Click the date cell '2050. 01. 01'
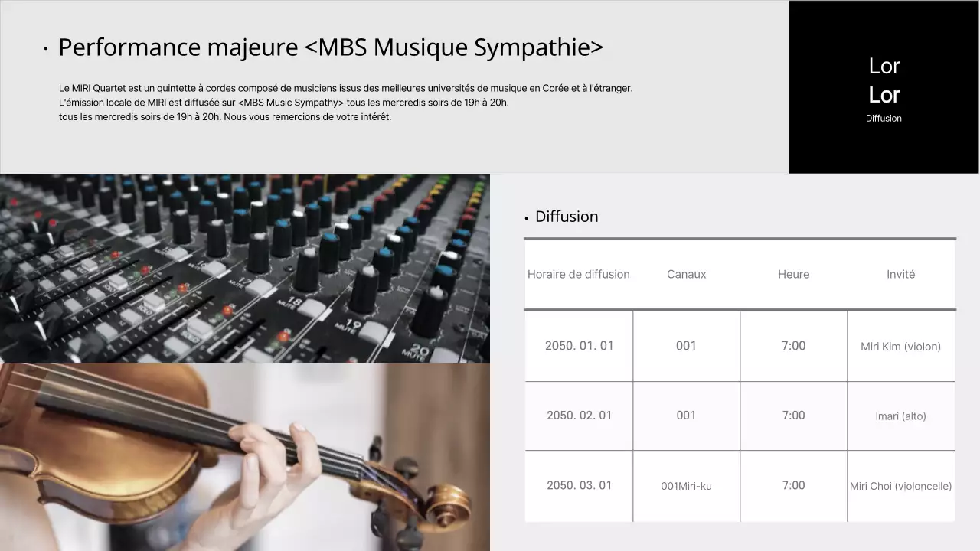 pyautogui.click(x=578, y=346)
